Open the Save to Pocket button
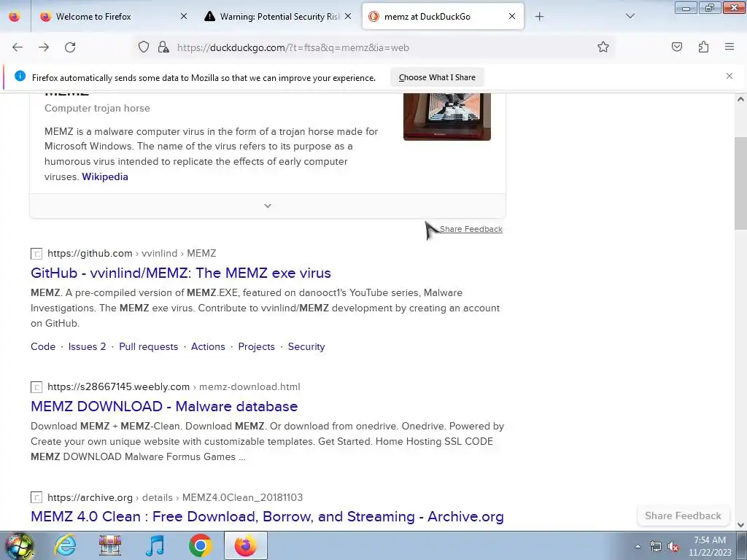Screen dimensions: 747x560 (677, 47)
